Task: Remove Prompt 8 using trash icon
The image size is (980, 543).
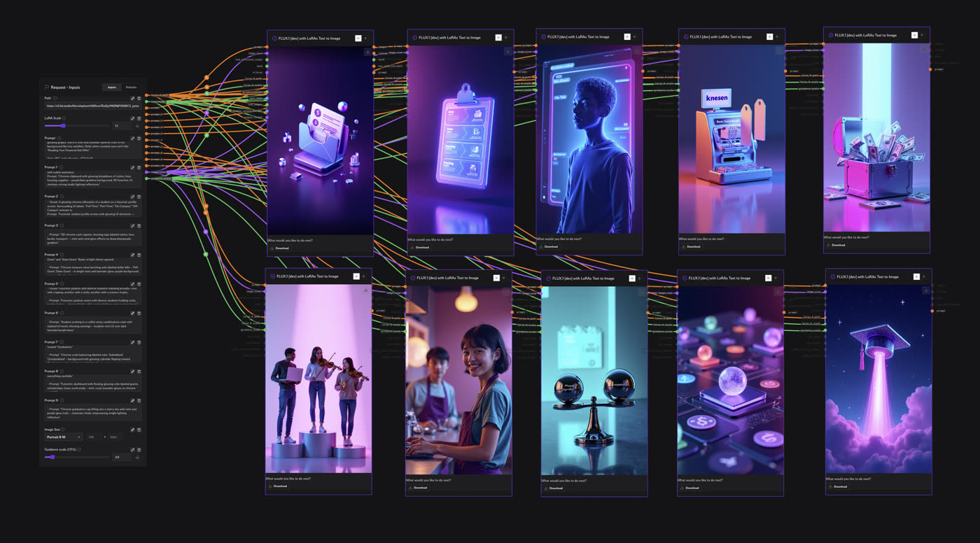Action: coord(139,372)
